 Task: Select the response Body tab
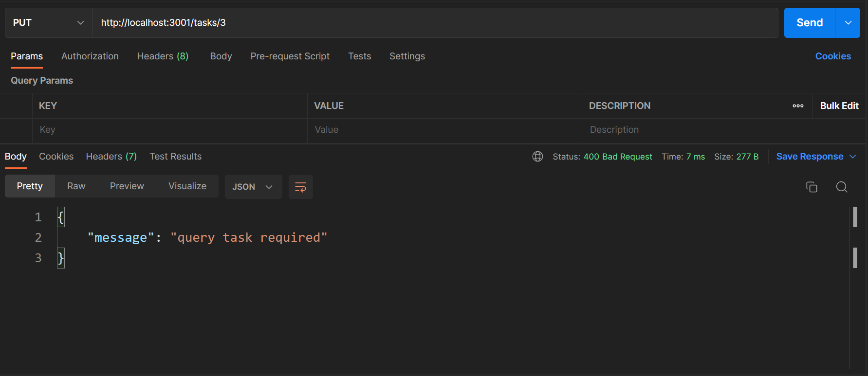16,157
